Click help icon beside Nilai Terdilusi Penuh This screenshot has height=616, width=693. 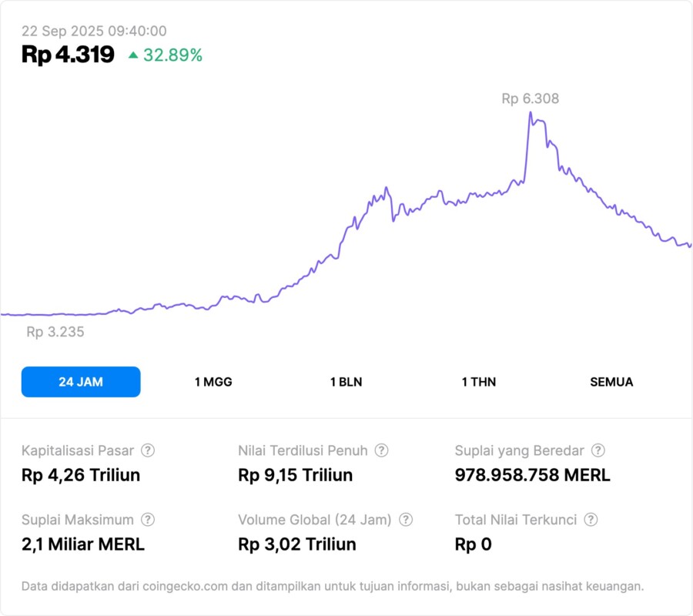coord(381,450)
